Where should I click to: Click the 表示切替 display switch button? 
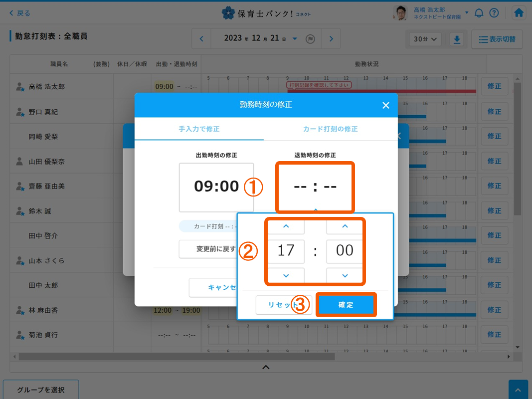coord(497,39)
